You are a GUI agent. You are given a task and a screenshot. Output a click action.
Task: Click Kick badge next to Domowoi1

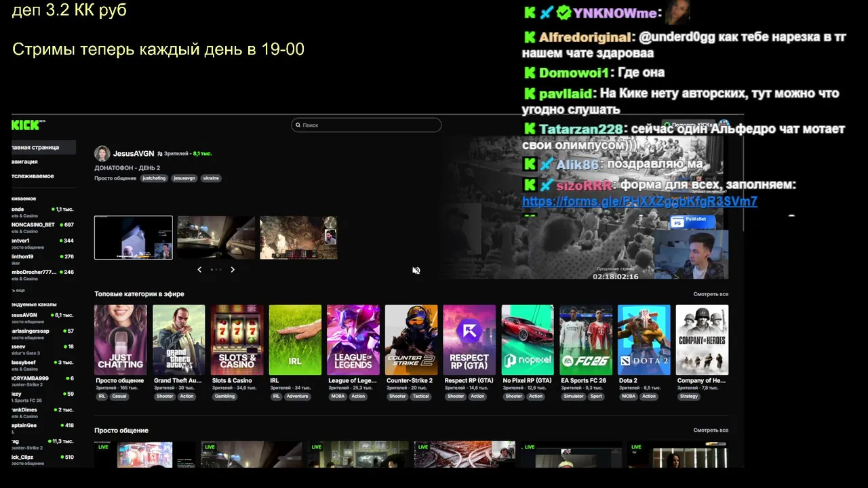pyautogui.click(x=530, y=73)
